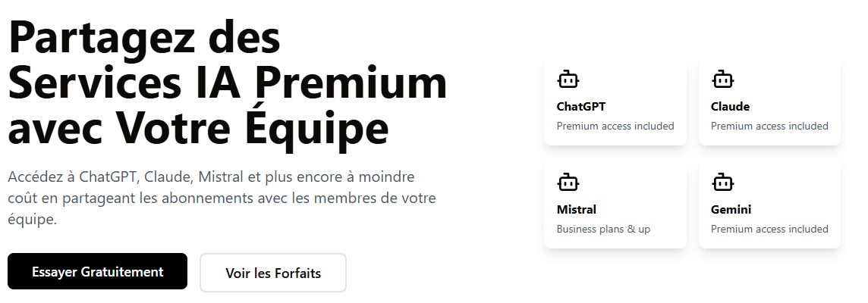Click the Essayer Gratuitement button
Screen dimensions: 868x303
coord(97,271)
